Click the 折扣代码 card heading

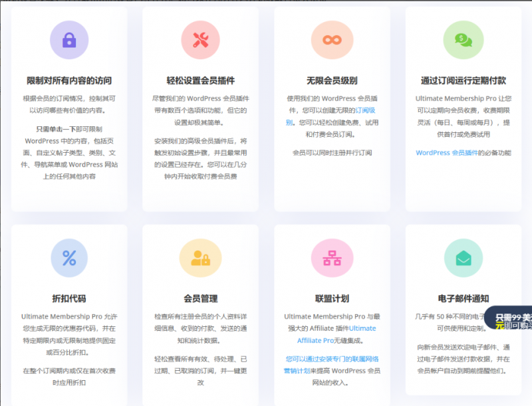69,298
